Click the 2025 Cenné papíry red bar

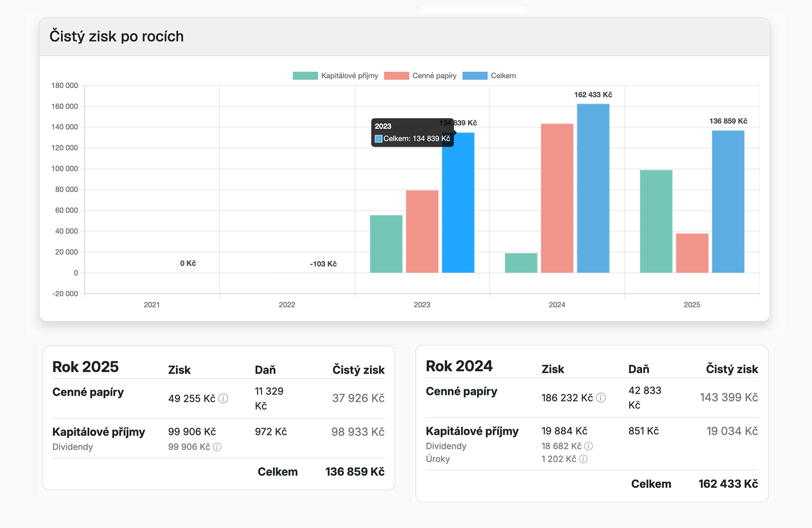[692, 253]
